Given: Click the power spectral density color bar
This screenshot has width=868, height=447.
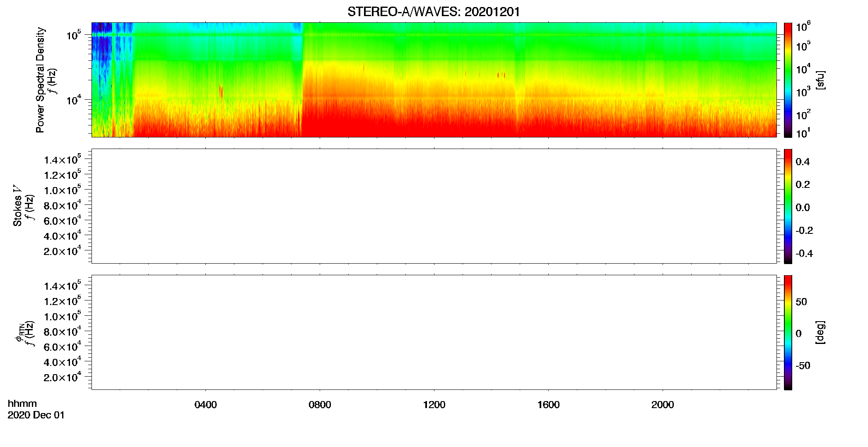Looking at the screenshot, I should click(788, 80).
